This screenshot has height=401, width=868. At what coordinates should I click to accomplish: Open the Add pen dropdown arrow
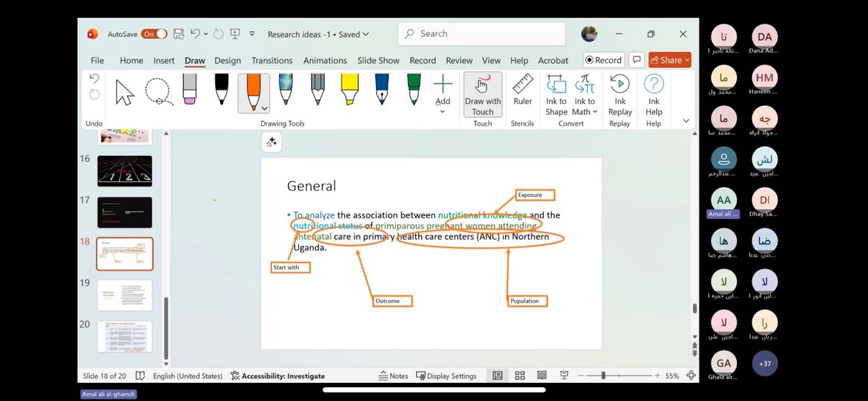pos(443,112)
